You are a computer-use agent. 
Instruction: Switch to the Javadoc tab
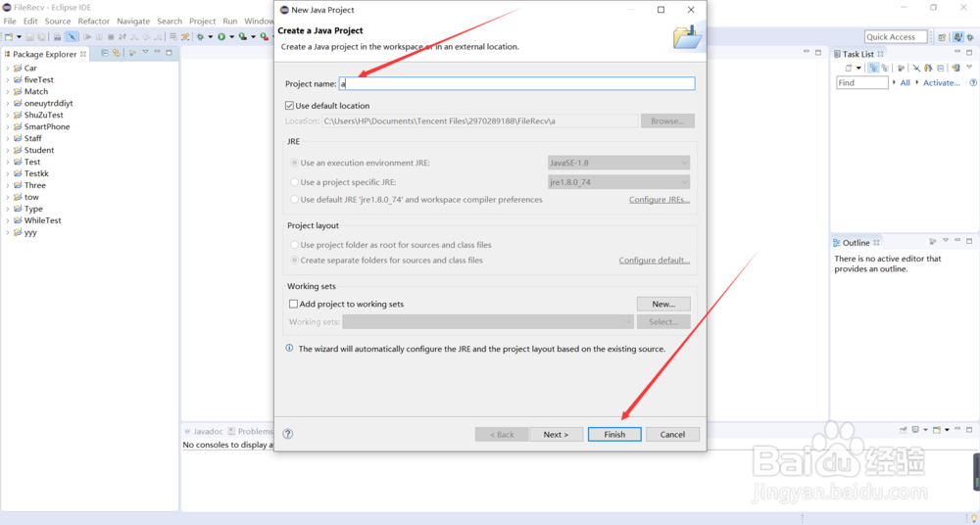click(x=203, y=431)
